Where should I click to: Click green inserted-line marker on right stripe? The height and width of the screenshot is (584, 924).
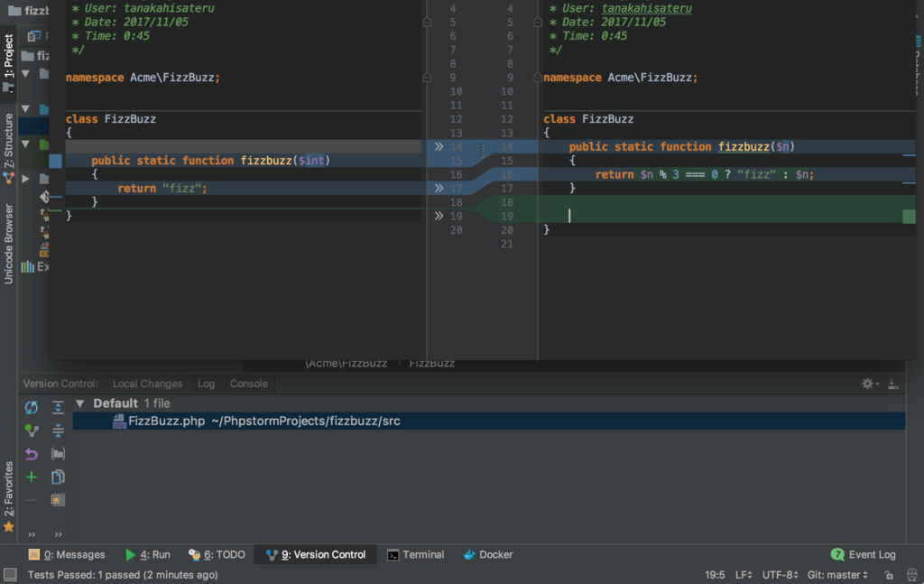[x=910, y=217]
